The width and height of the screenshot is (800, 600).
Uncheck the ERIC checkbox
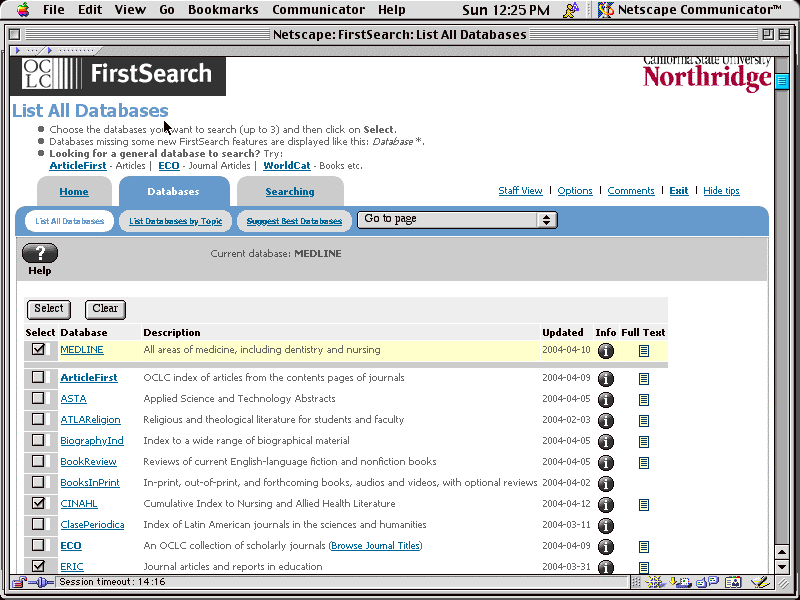coord(38,566)
